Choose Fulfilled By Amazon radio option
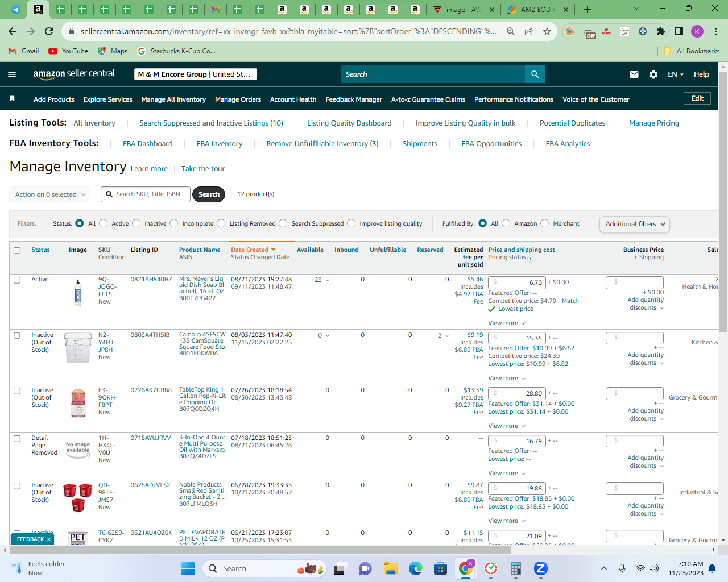Viewport: 728px width, 582px height. pos(506,223)
